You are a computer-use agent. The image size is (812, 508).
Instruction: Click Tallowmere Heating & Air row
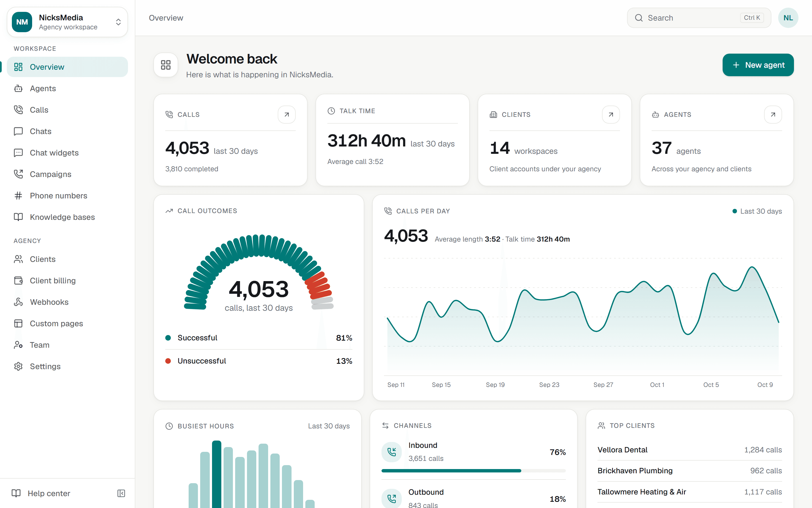tap(690, 492)
